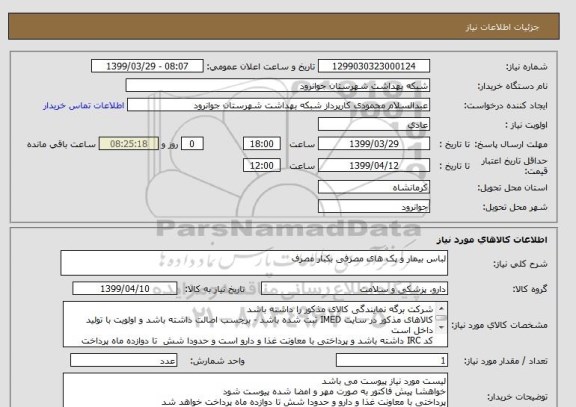Click the label تاریخ و ساعت اعلان عمومی
The image size is (576, 407).
pos(261,66)
